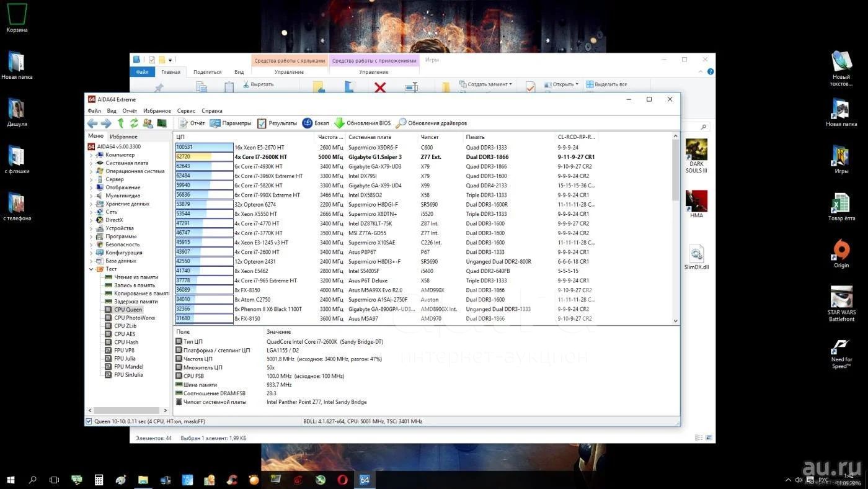
Task: Open the Вид menu in AIDA64
Action: (112, 111)
